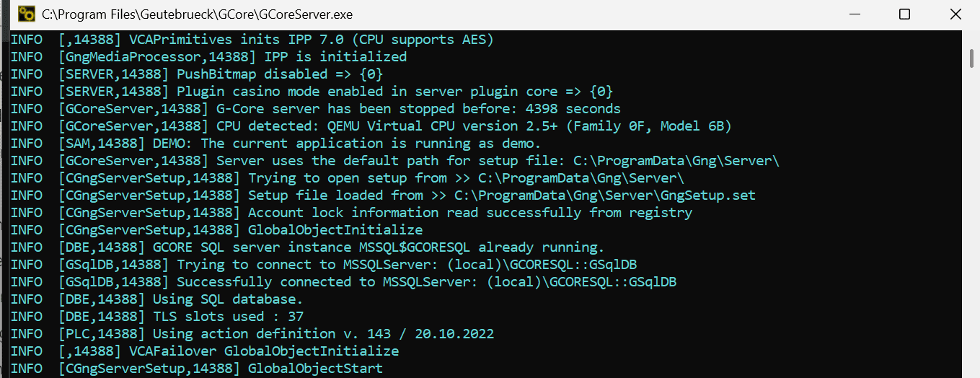This screenshot has height=378, width=980.
Task: Maximize the GCoreServer console window
Action: pos(904,14)
